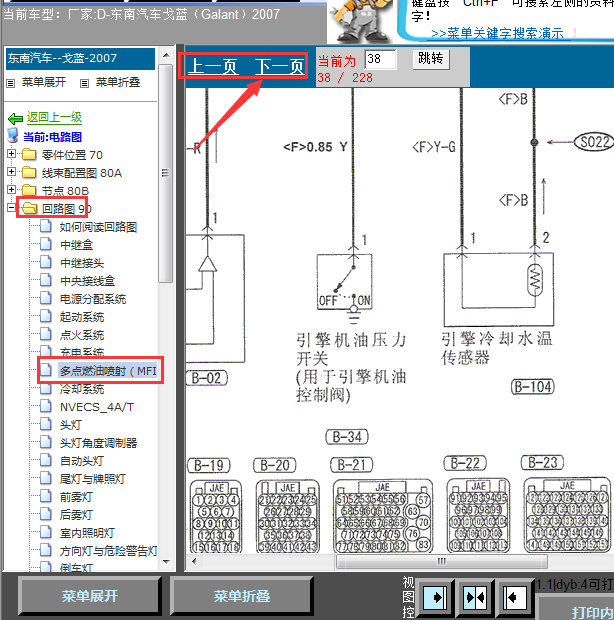The height and width of the screenshot is (620, 614).
Task: Click the page number input showing 38
Action: click(x=380, y=59)
